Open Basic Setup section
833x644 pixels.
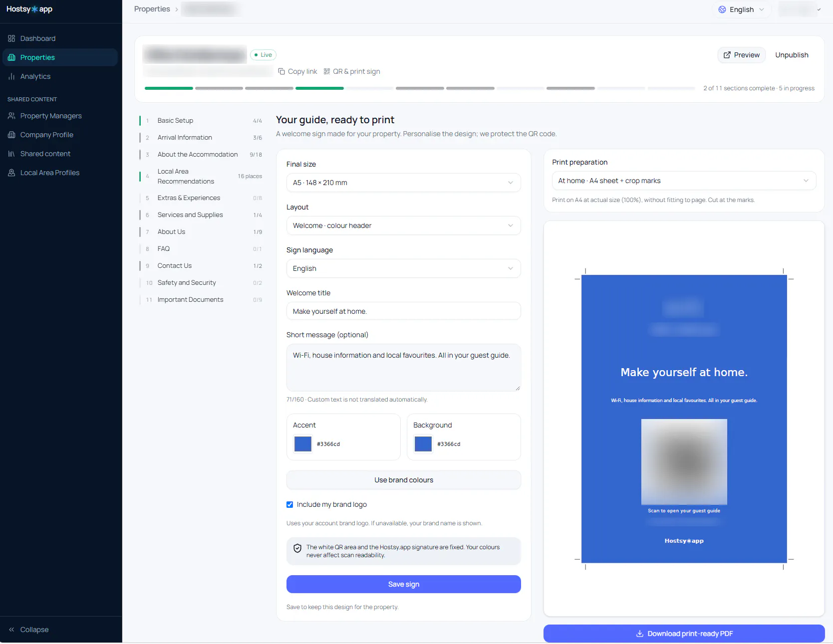201,121
